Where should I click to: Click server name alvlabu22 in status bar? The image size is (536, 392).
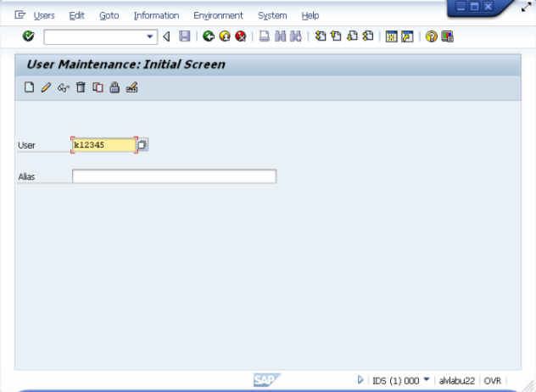click(x=456, y=381)
